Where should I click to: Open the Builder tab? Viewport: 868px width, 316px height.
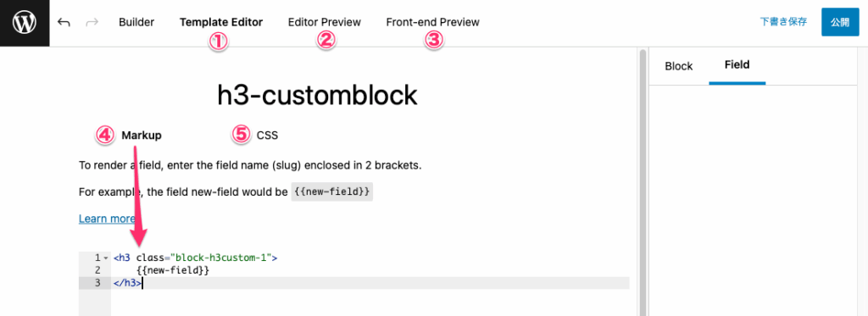point(136,23)
